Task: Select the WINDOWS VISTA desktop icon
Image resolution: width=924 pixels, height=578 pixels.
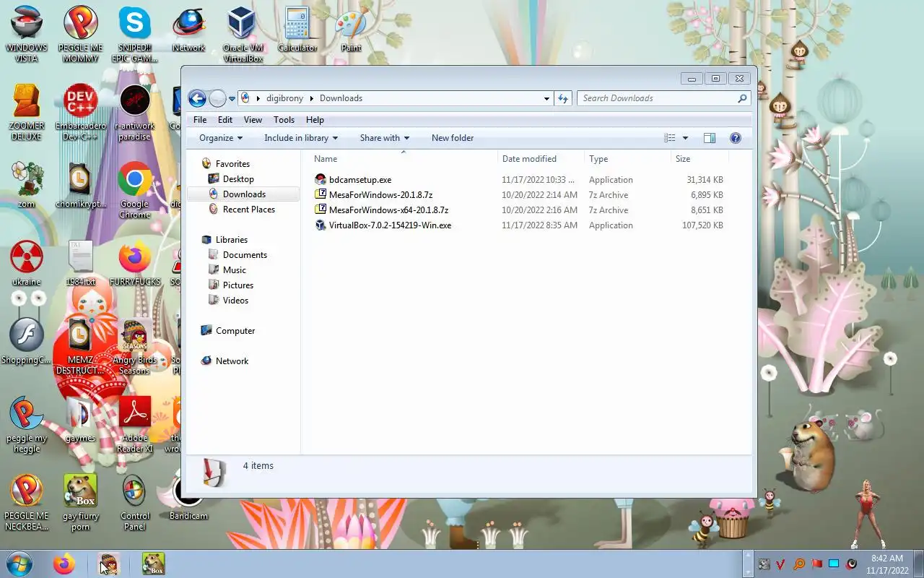Action: [27, 35]
